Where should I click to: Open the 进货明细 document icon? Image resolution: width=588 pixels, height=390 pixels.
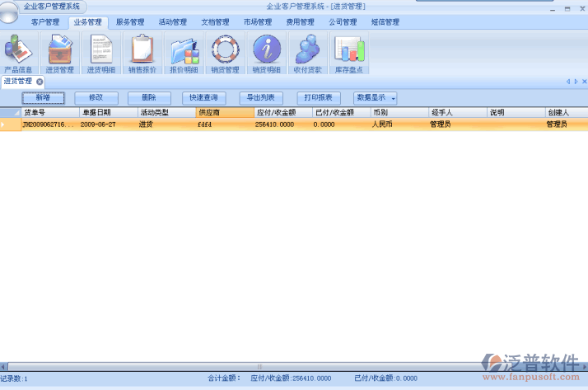tap(101, 53)
